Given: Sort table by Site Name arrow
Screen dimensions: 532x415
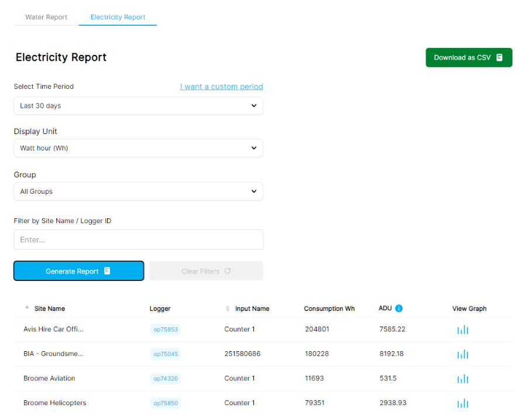Looking at the screenshot, I should pyautogui.click(x=26, y=308).
